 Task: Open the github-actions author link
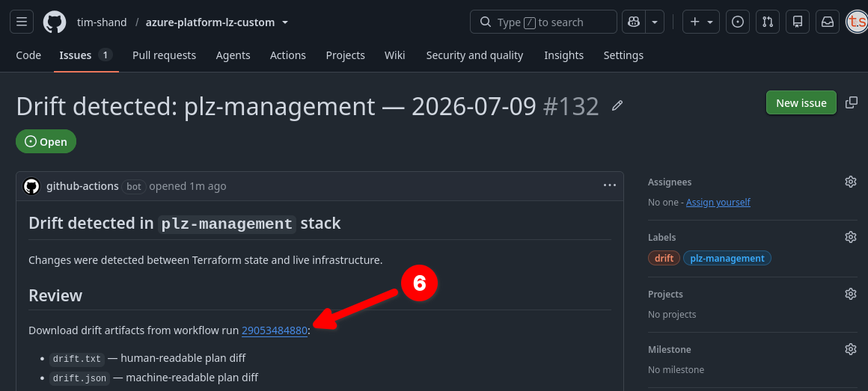pyautogui.click(x=82, y=186)
